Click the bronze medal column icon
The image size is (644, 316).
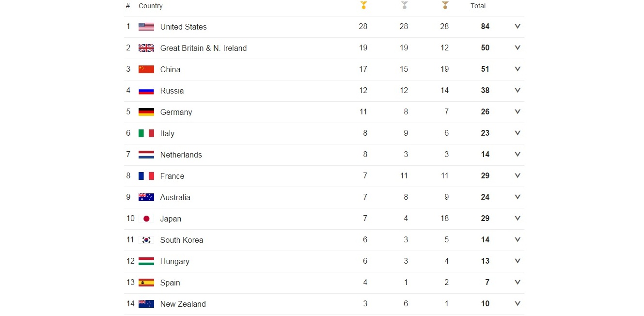pyautogui.click(x=445, y=5)
